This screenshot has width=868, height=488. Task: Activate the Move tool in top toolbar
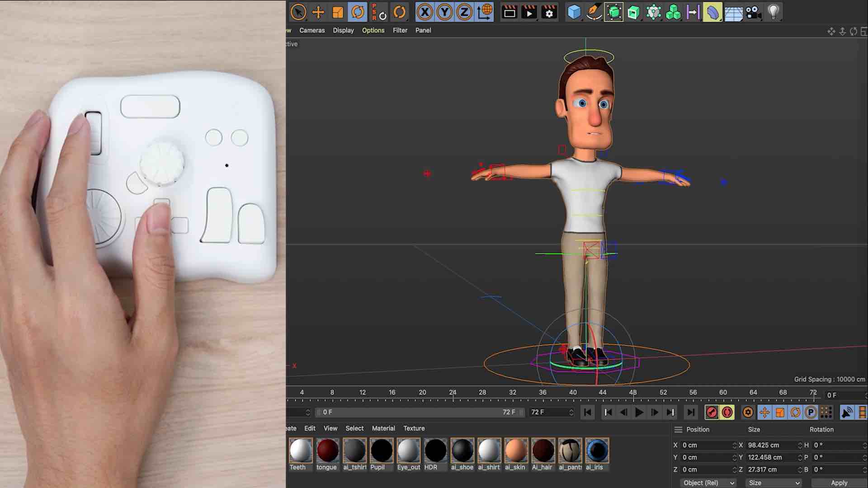[x=318, y=12]
